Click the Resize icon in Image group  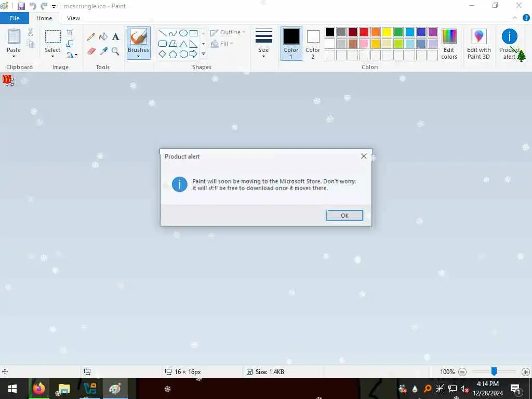(x=70, y=44)
